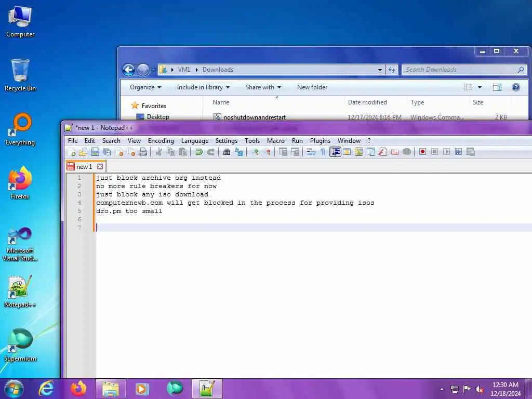This screenshot has height=399, width=532.
Task: Undo the last edit with green arrow icon
Action: [198, 152]
